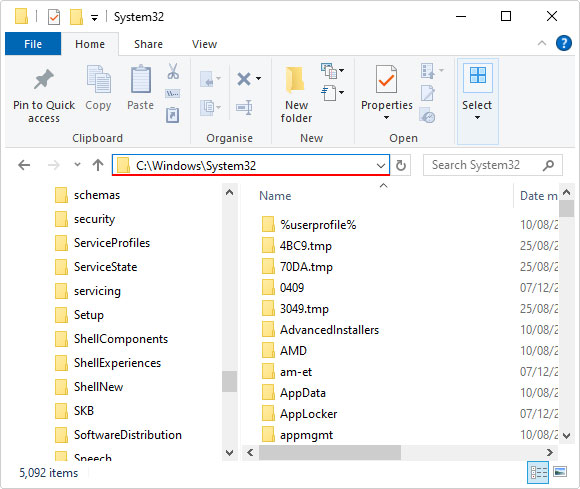Open the Delete dropdown arrow
This screenshot has height=489, width=580.
coord(258,78)
